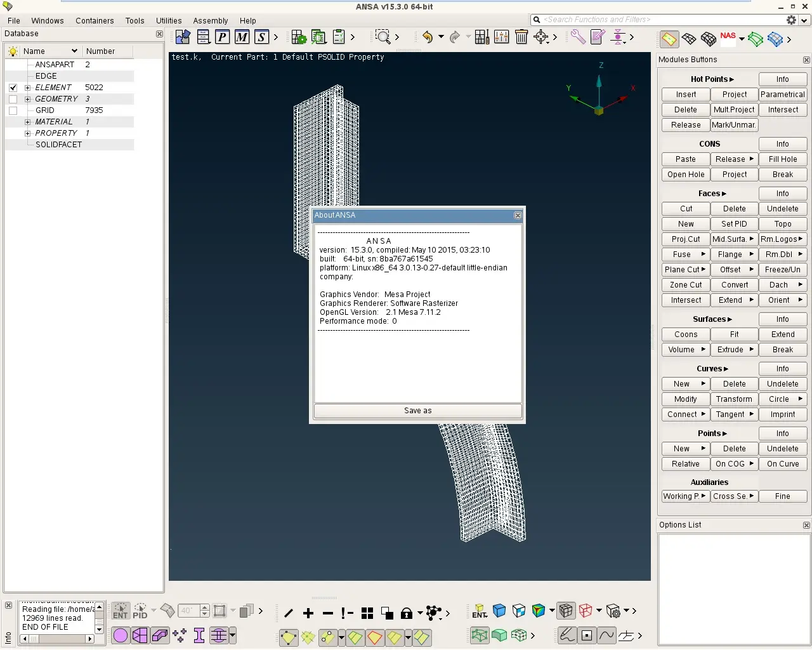Open the Tools menu
Viewport: 812px width, 650px height.
click(134, 20)
